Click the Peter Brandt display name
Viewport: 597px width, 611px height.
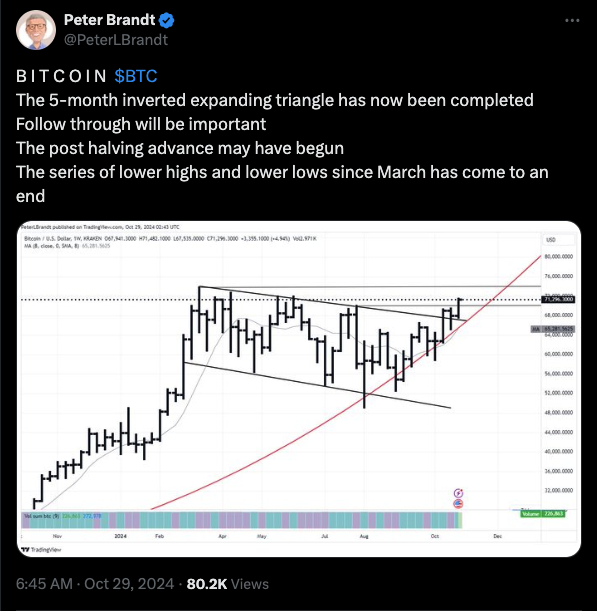coord(110,20)
